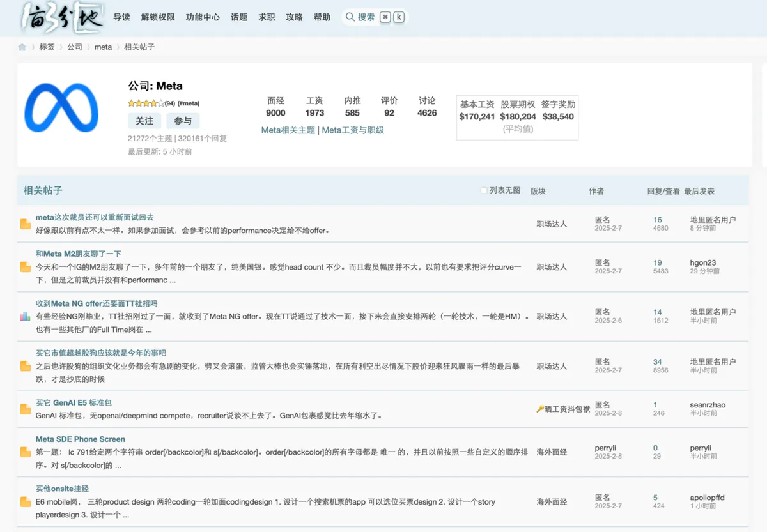Click the 参与 button
The width and height of the screenshot is (767, 532).
(183, 121)
